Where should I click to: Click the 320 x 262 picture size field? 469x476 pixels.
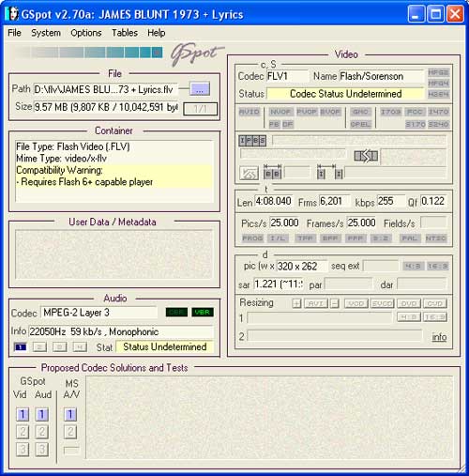click(x=302, y=266)
